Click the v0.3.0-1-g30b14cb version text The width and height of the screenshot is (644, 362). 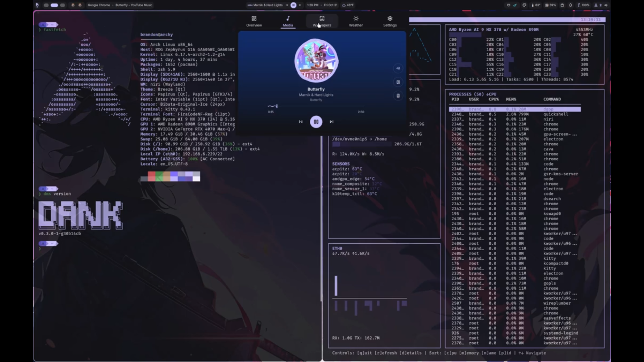pyautogui.click(x=60, y=234)
